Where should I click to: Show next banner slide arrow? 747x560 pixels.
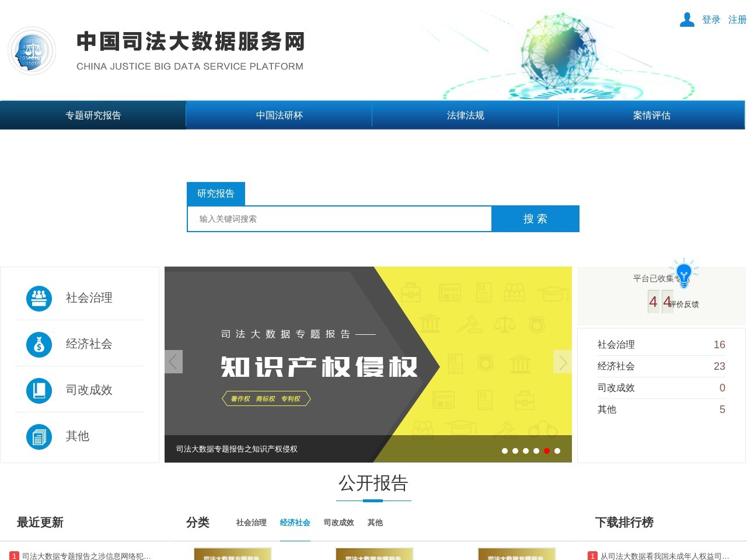(563, 362)
